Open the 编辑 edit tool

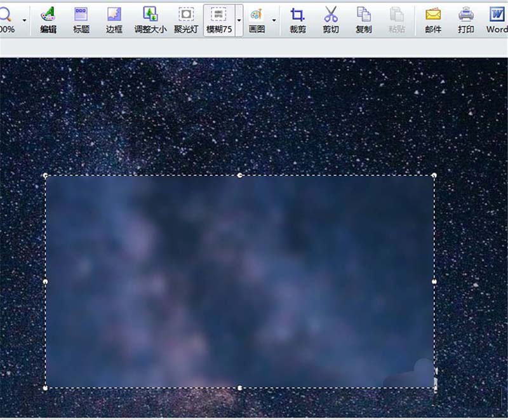coord(48,20)
